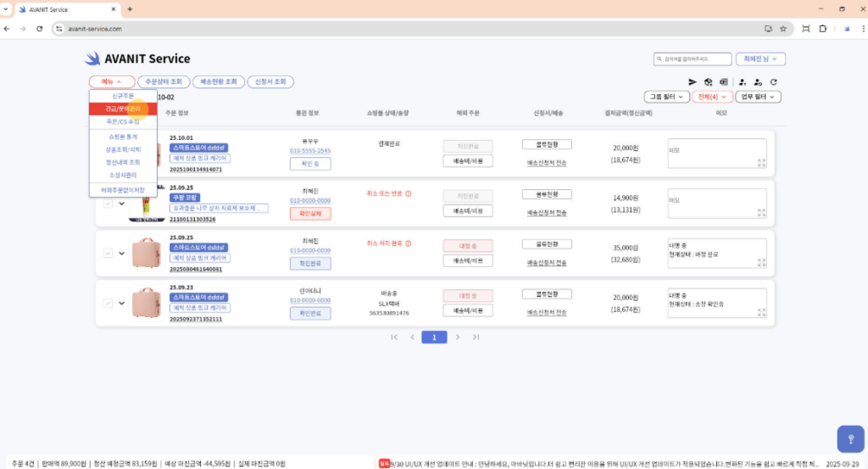Choose 쇼핑몰 통계 in the menu list
This screenshot has height=469, width=868.
pyautogui.click(x=122, y=137)
